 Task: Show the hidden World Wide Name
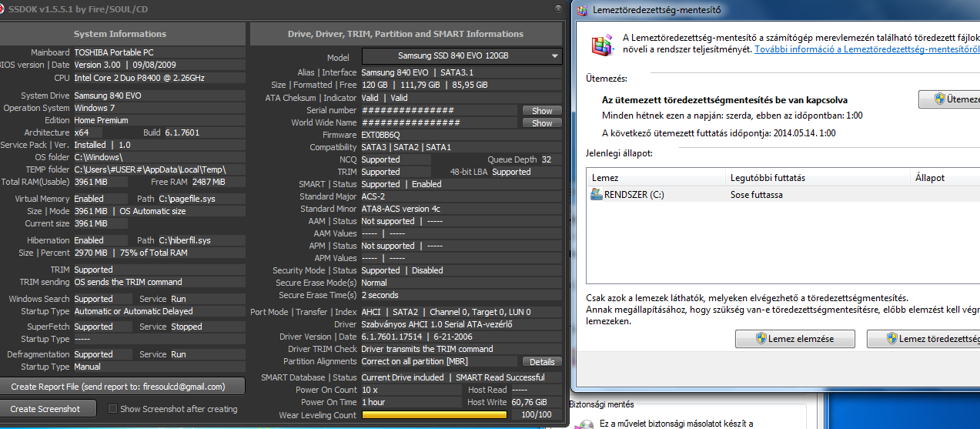click(542, 123)
